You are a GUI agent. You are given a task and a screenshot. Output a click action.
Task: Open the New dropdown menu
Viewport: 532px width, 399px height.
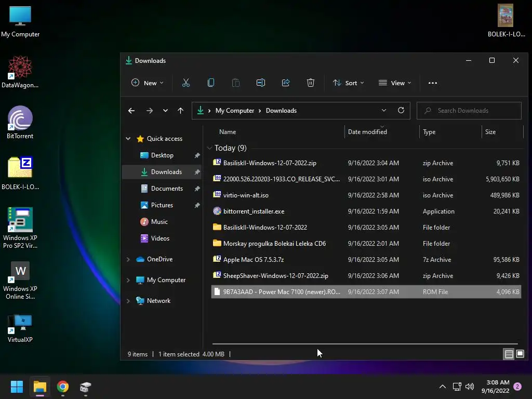click(x=148, y=83)
